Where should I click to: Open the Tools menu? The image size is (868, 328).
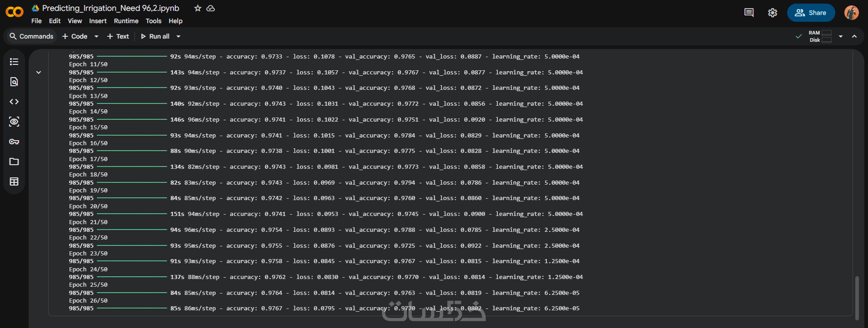click(154, 21)
